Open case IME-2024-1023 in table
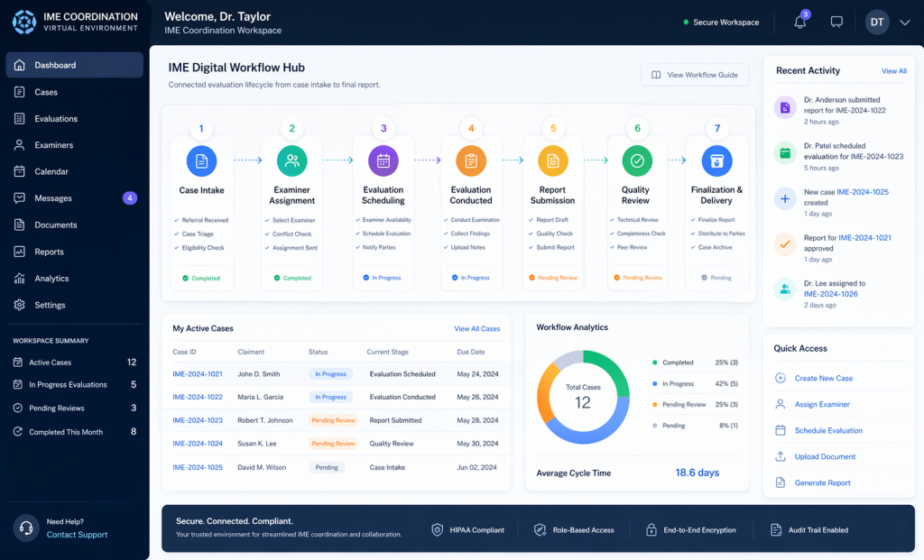924x560 pixels. (198, 420)
